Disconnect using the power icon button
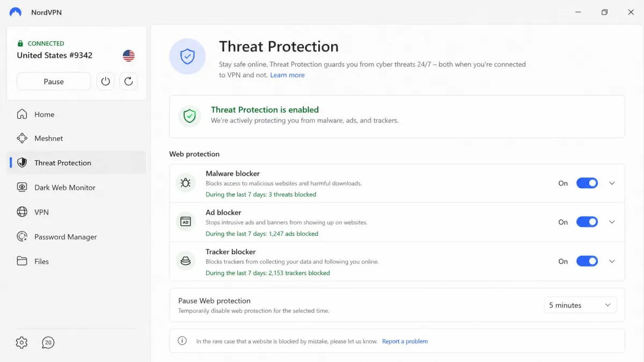 click(106, 82)
